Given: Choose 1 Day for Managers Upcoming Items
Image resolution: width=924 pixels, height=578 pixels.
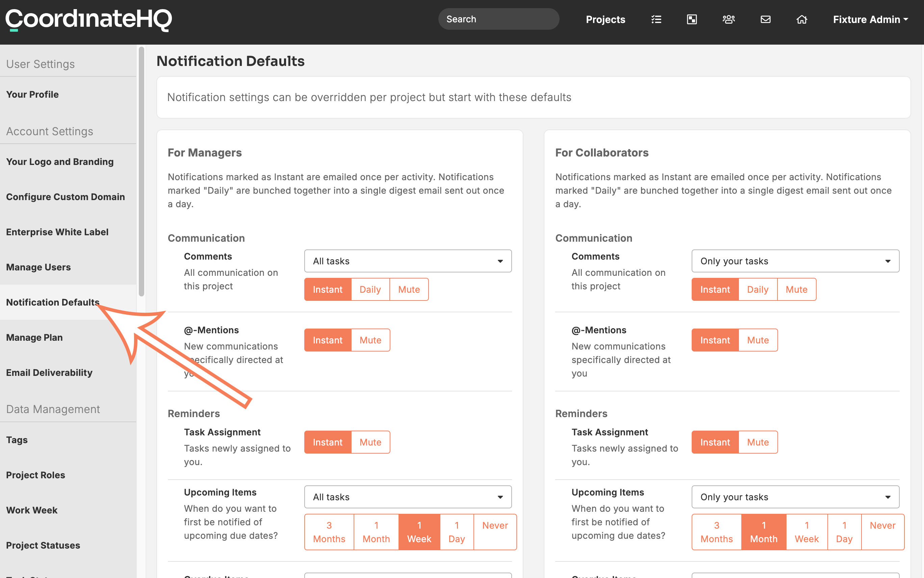Looking at the screenshot, I should click(x=457, y=532).
